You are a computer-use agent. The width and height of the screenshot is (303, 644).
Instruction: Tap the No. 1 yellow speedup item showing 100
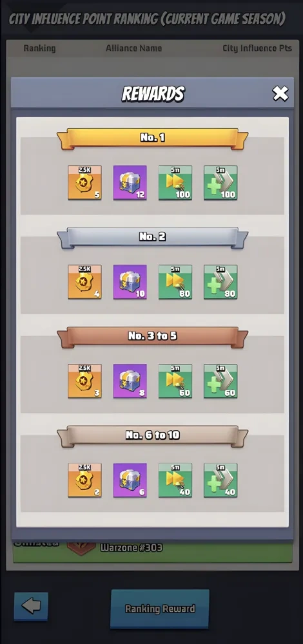(175, 183)
